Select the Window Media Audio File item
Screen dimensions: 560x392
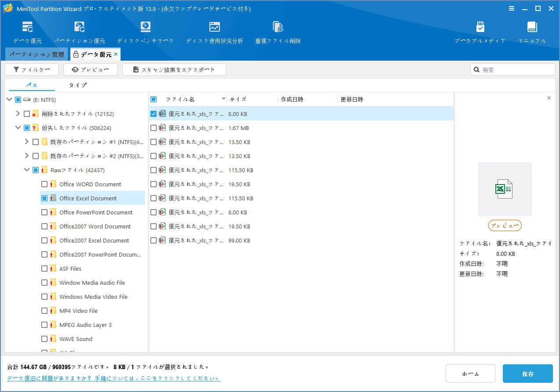pyautogui.click(x=92, y=283)
